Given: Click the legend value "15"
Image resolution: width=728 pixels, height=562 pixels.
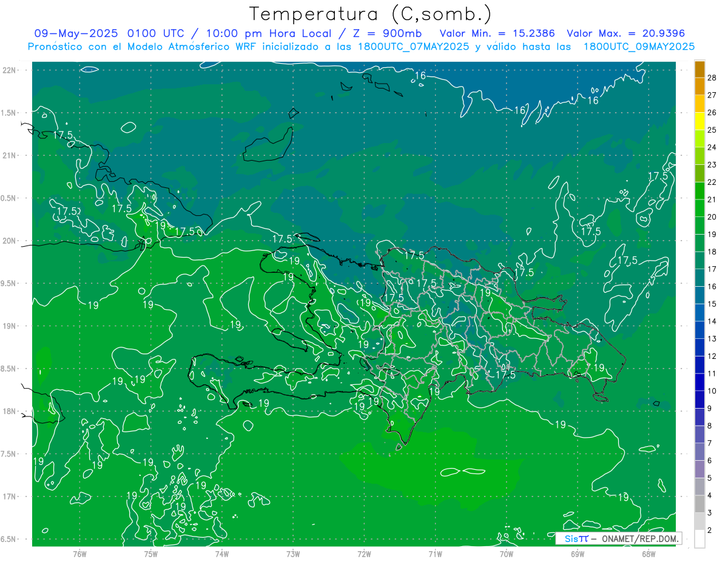Looking at the screenshot, I should (712, 304).
